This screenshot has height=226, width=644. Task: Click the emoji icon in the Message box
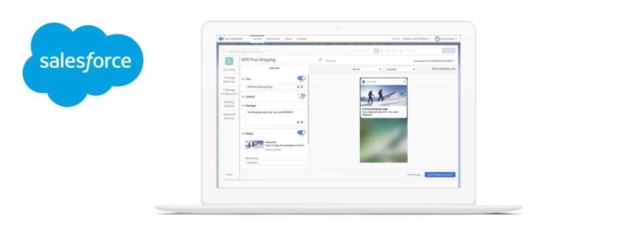[x=302, y=122]
